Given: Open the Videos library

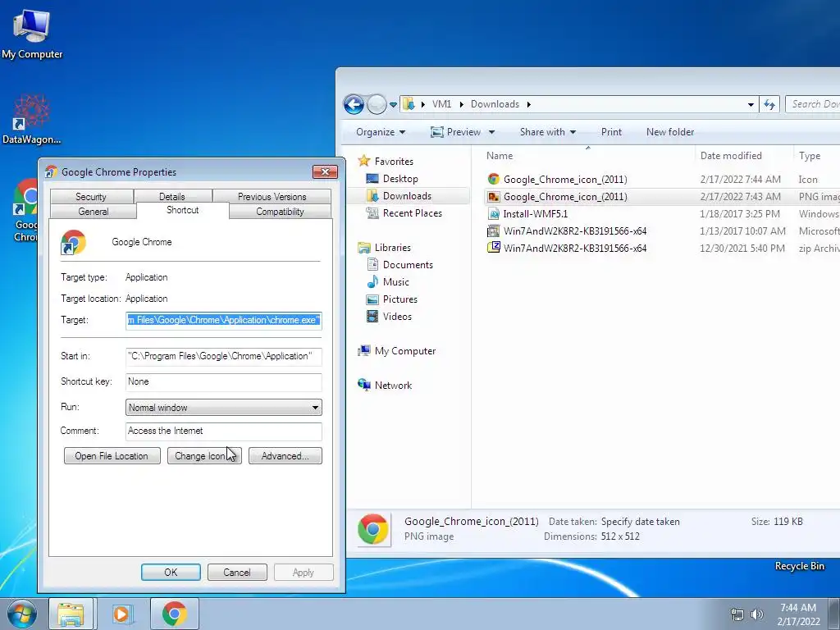Looking at the screenshot, I should point(397,316).
